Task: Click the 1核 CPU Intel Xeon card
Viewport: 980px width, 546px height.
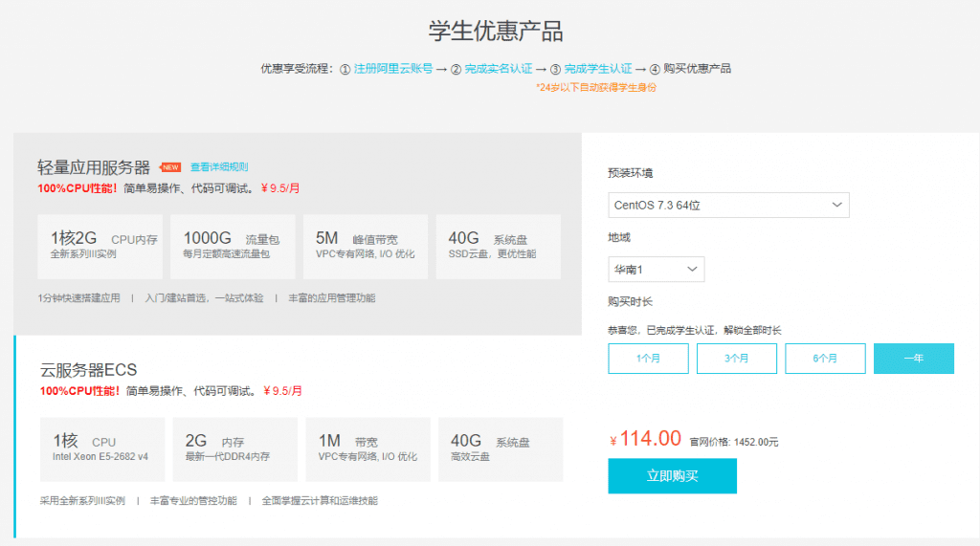Action: pyautogui.click(x=102, y=449)
